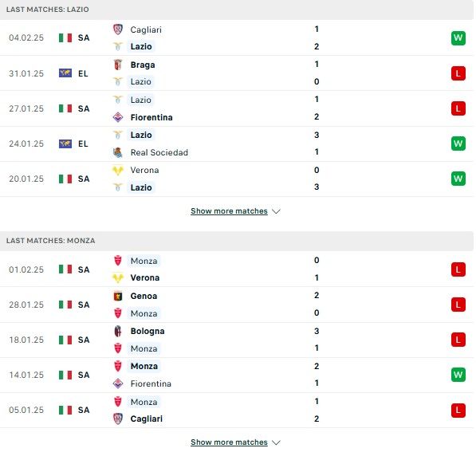Click the chevron next to Lazio's Show more matches
The image size is (476, 456).
[x=276, y=211]
